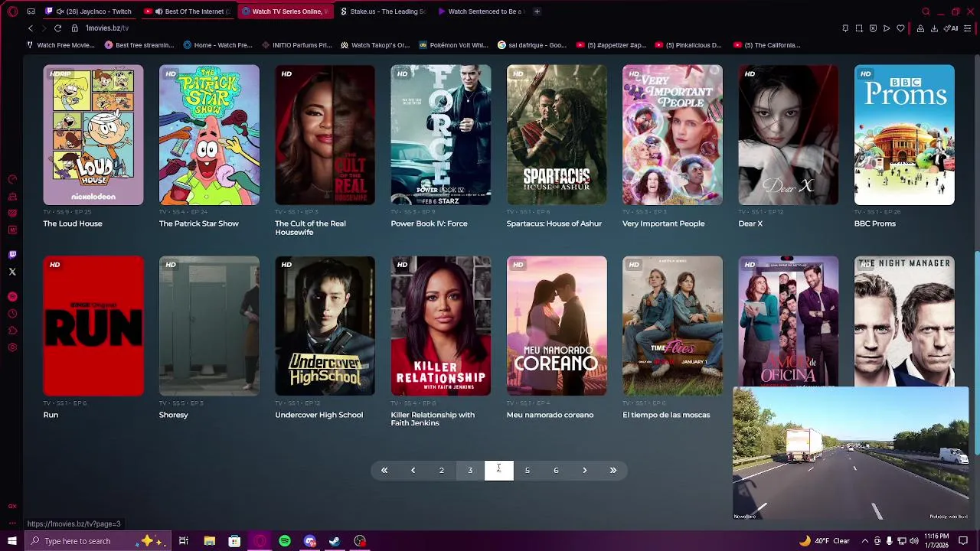Open the Pinkalicious bookmark
This screenshot has height=551, width=980.
[x=688, y=45]
